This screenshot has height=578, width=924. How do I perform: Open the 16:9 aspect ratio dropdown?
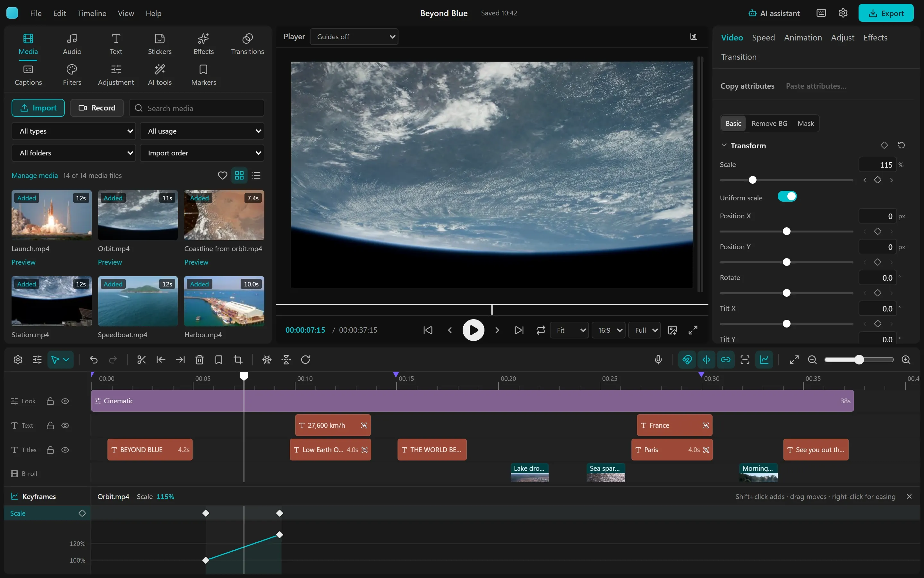pos(609,330)
